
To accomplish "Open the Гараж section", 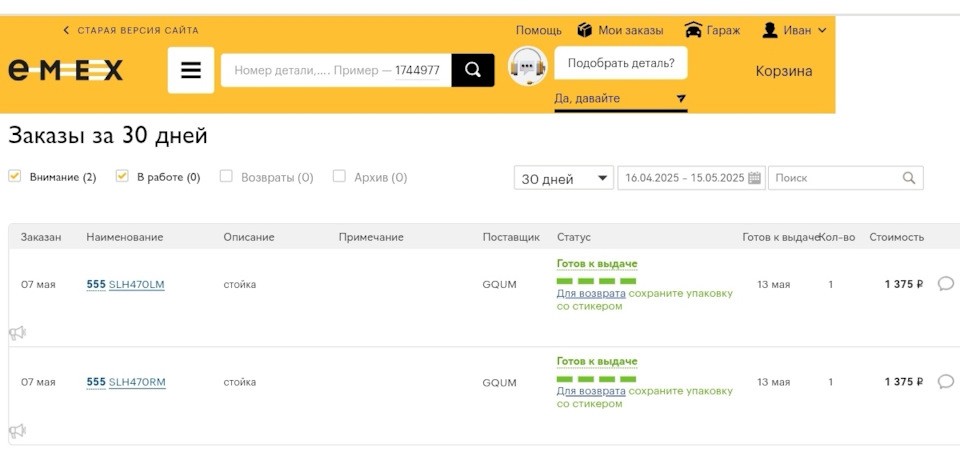I will tap(713, 30).
